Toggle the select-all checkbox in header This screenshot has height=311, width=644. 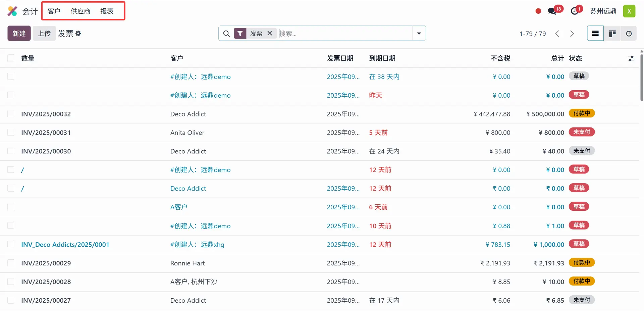[x=11, y=58]
